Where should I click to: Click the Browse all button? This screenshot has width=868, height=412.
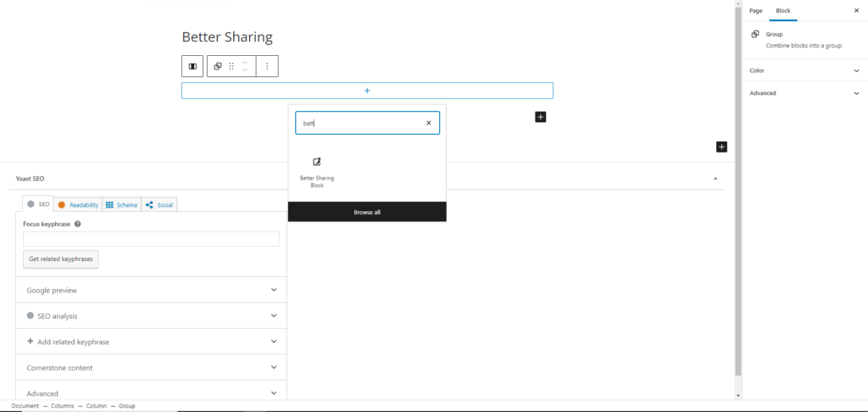click(367, 212)
